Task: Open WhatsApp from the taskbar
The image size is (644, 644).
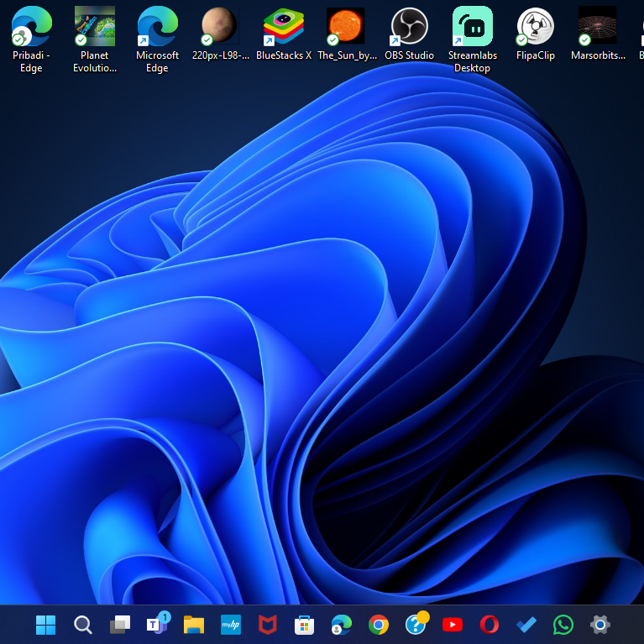Action: click(x=563, y=625)
